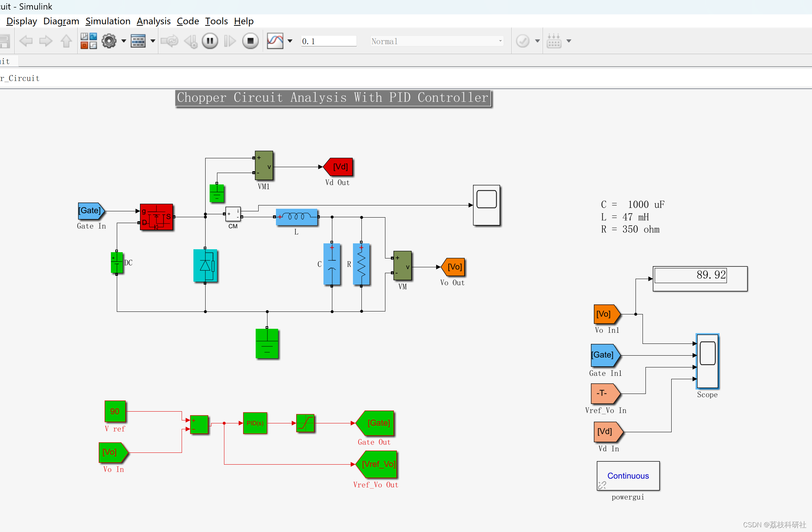Open the Simulation Data Inspector icon
Screen dimensions: 812x532
[x=275, y=41]
